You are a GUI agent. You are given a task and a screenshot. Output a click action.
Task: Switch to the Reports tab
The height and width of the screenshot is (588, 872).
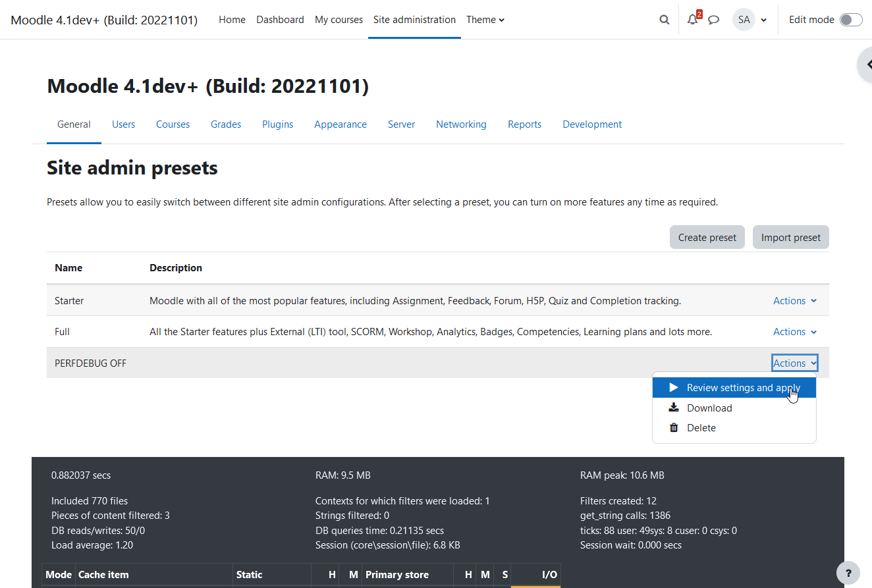(524, 124)
